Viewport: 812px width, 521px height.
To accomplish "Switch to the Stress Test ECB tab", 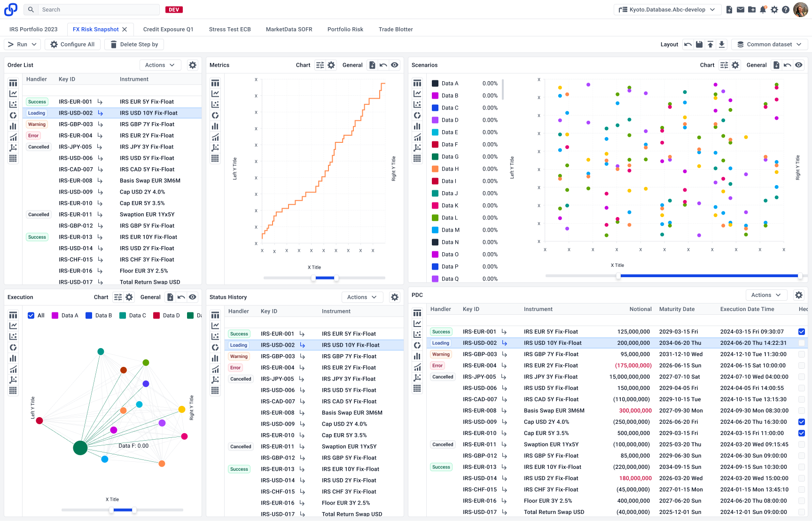I will (x=230, y=29).
